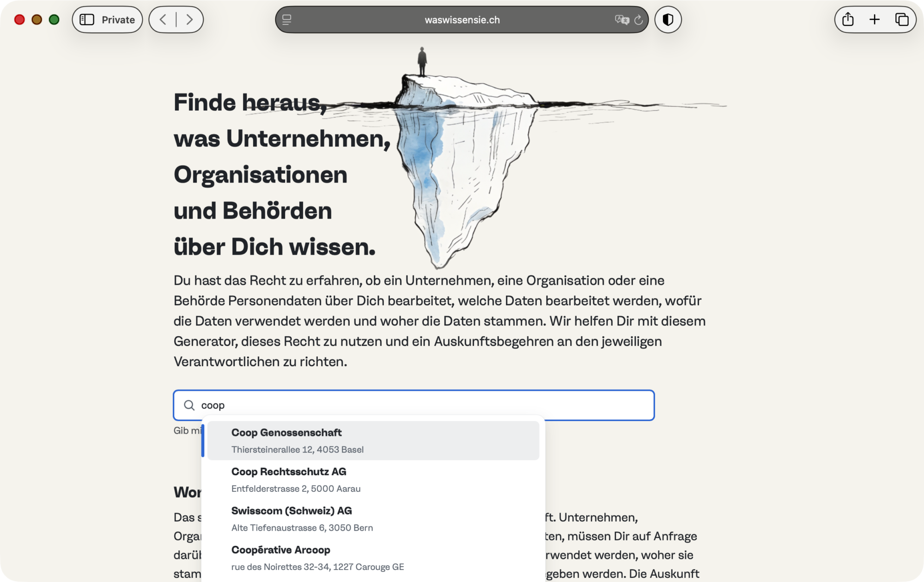This screenshot has width=924, height=582.
Task: Toggle the Safari sidebar icon
Action: pyautogui.click(x=87, y=19)
